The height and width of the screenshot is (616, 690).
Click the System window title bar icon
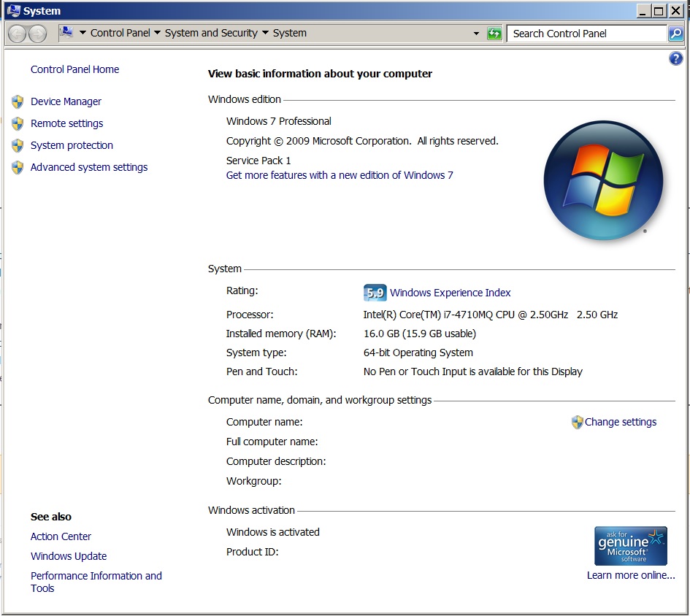14,10
